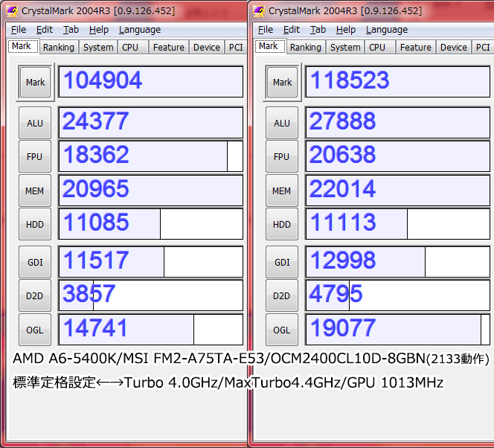The image size is (494, 448).
Task: Open File menu in right window
Action: pyautogui.click(x=266, y=30)
